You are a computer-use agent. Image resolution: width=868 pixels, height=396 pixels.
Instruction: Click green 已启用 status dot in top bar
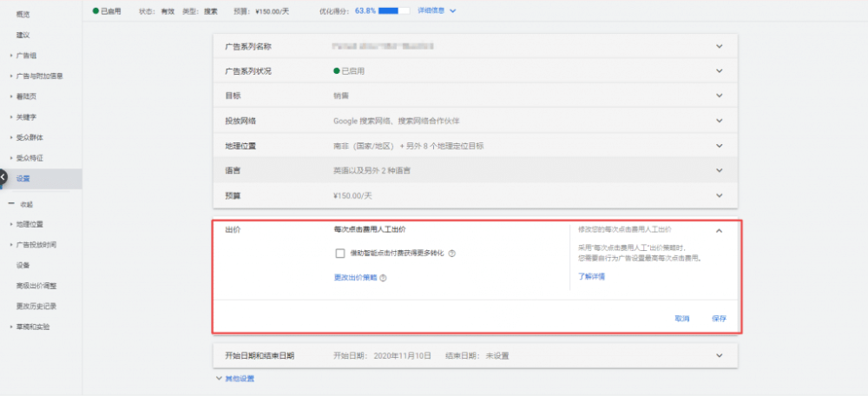click(x=95, y=10)
